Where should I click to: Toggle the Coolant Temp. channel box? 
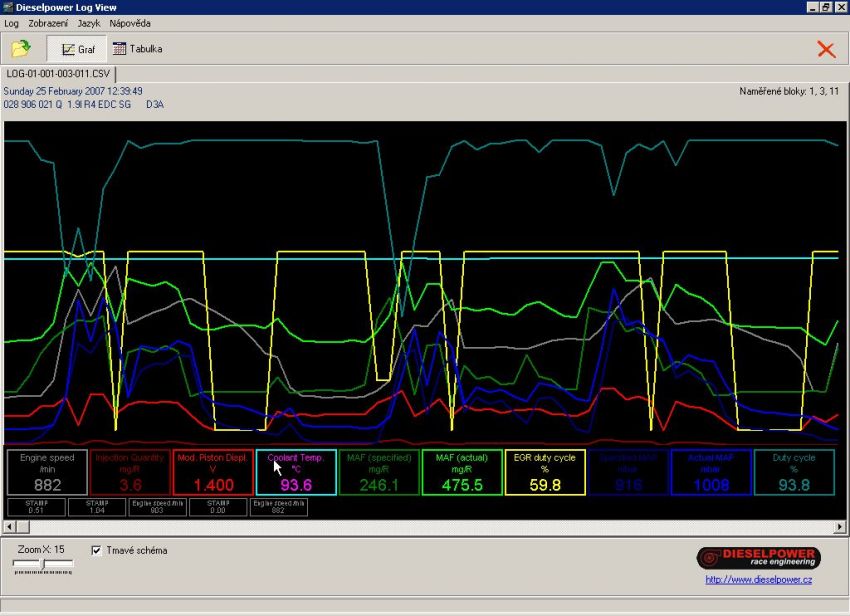296,472
